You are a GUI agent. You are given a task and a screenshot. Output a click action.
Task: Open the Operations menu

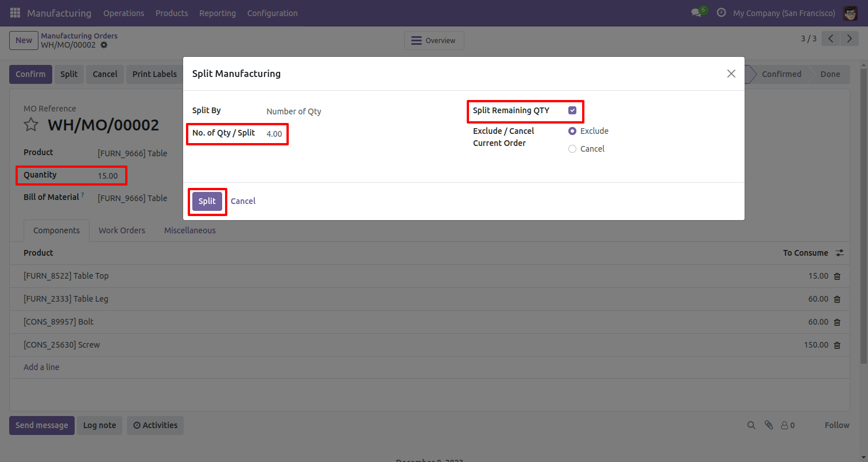(123, 13)
